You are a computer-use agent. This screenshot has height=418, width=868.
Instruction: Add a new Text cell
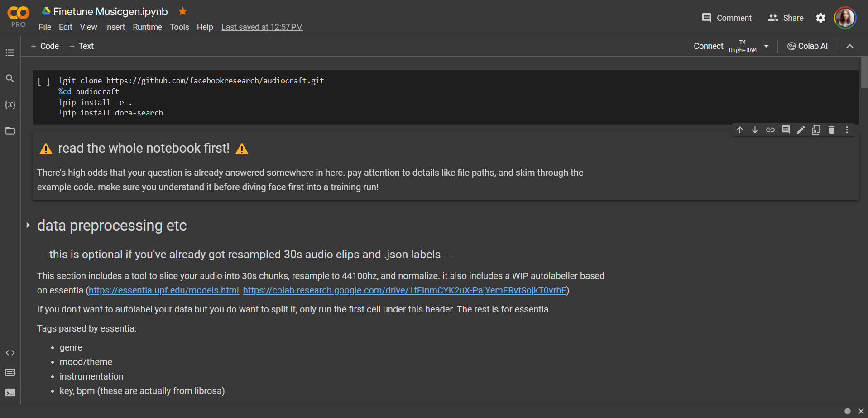[82, 46]
